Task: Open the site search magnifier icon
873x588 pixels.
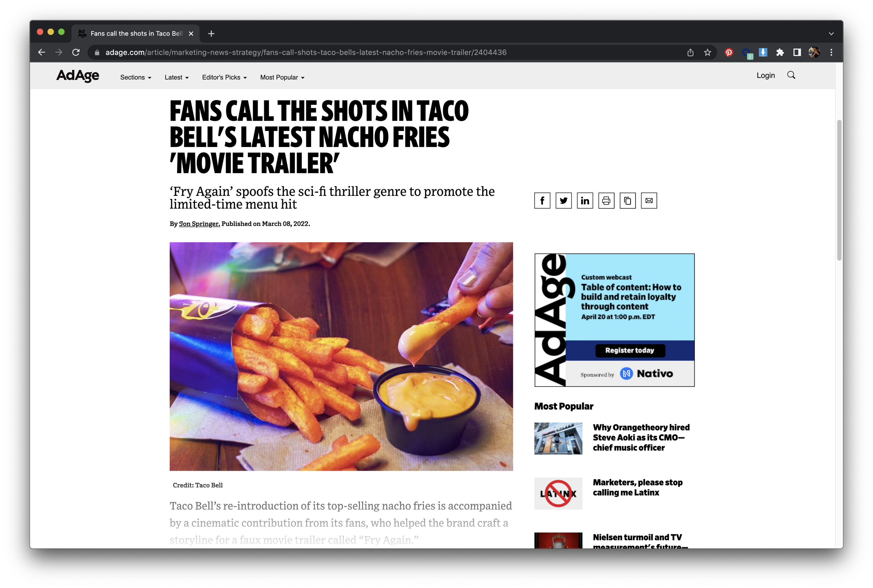Action: point(791,75)
